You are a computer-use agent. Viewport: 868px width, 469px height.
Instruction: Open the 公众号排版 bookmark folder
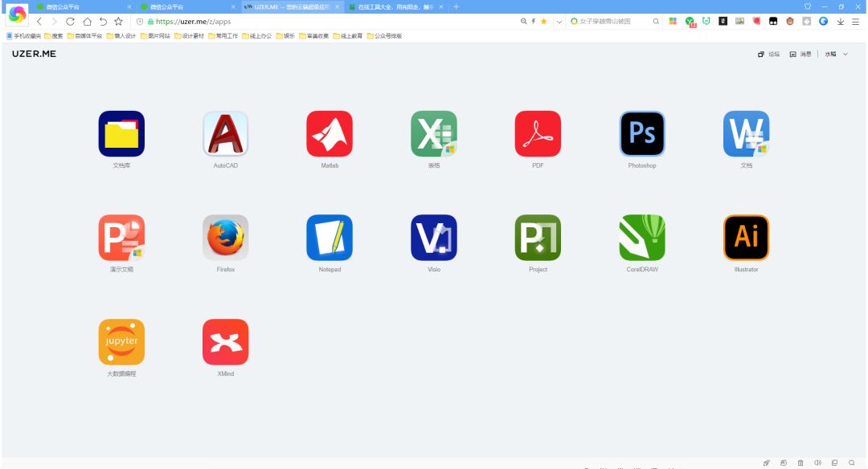click(384, 36)
